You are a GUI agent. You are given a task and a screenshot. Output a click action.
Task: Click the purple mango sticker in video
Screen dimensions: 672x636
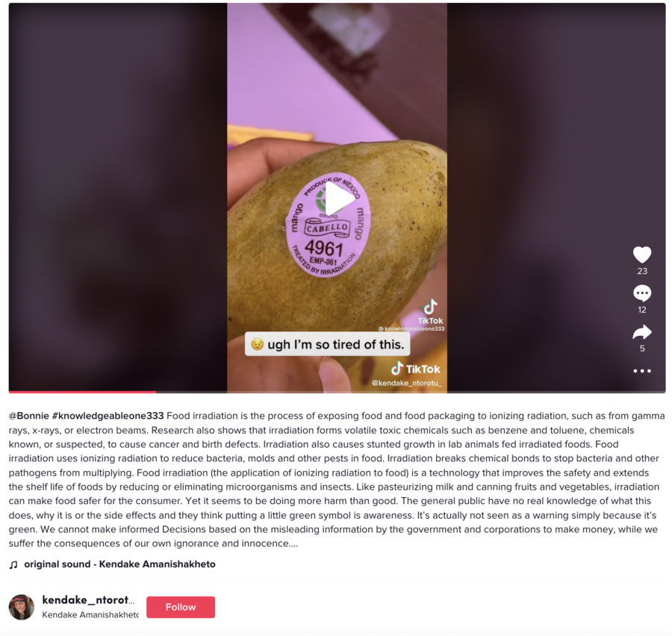(x=328, y=225)
